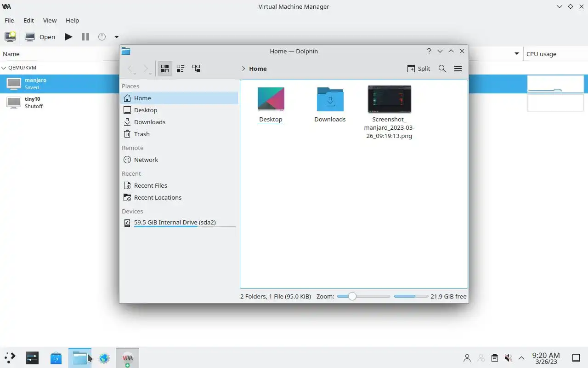Open the forward history dropdown arrow in Dolphin
This screenshot has width=588, height=368.
point(150,74)
